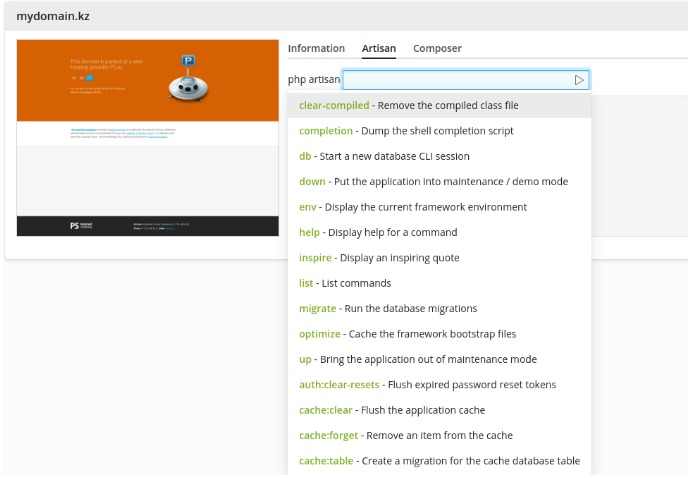Open the Composer tab
This screenshot has width=690, height=478.
pyautogui.click(x=437, y=48)
